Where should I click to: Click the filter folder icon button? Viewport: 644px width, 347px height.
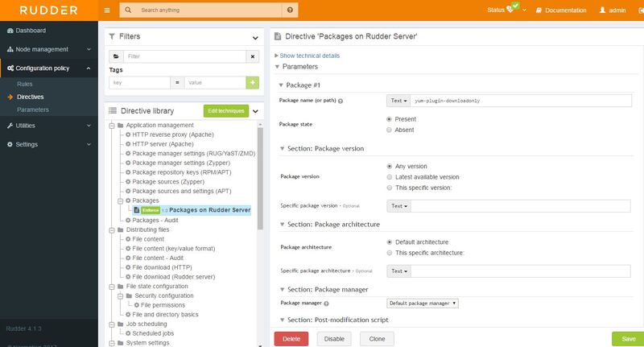[116, 56]
